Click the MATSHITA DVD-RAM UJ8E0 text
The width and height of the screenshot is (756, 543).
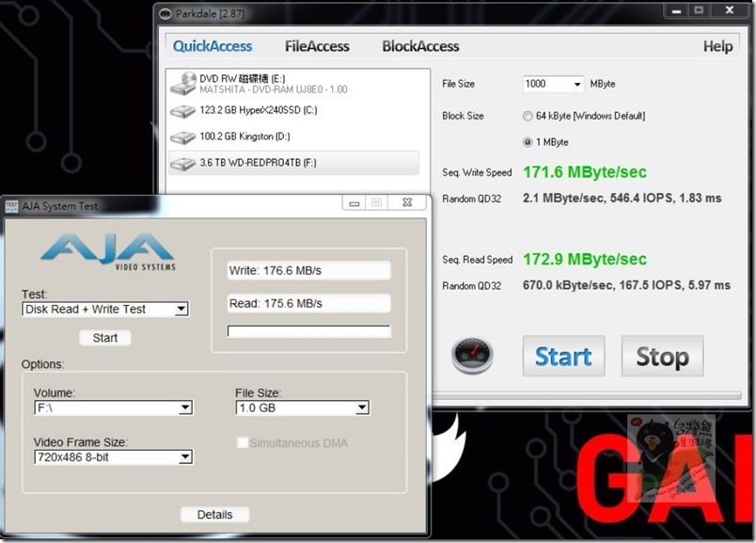(x=274, y=89)
